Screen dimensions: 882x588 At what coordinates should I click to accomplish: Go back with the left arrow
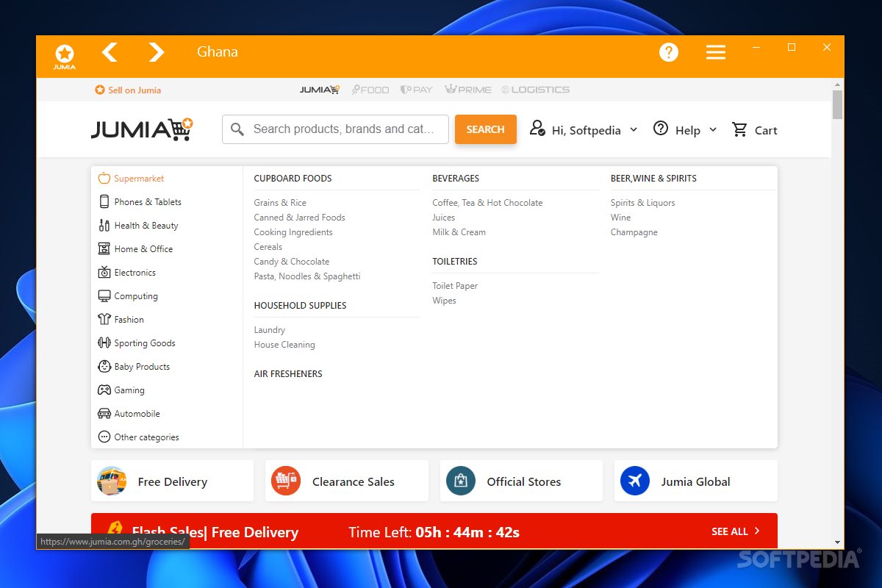[x=110, y=52]
